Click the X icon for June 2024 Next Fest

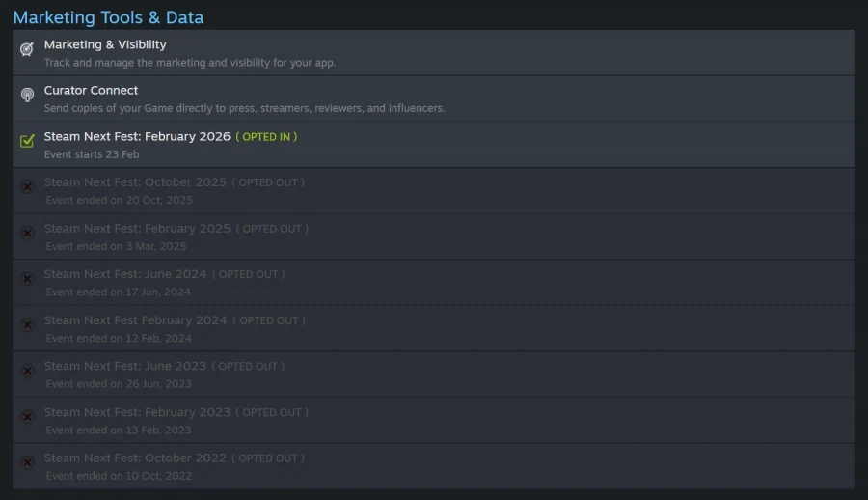click(x=27, y=278)
